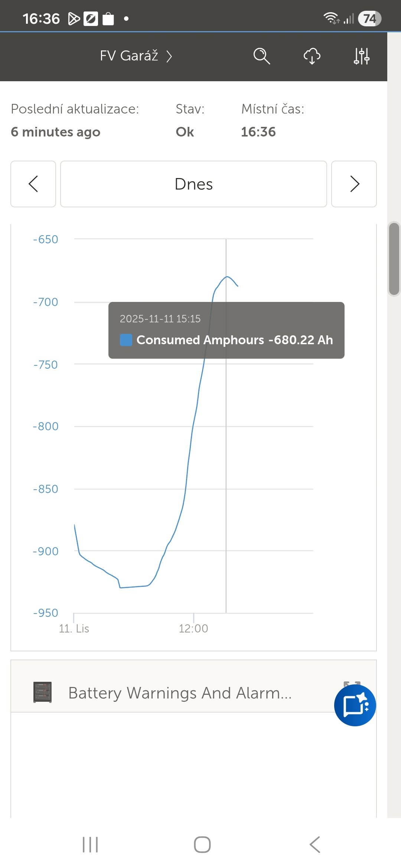The width and height of the screenshot is (401, 868).
Task: Click the blue Consumed Amphours color swatch
Action: pos(126,340)
